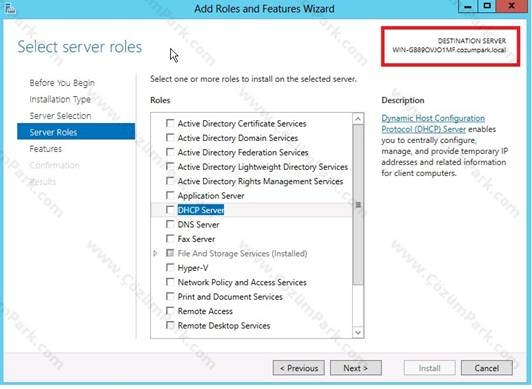This screenshot has height=389, width=532.
Task: Select the Server Roles step
Action: [x=76, y=132]
